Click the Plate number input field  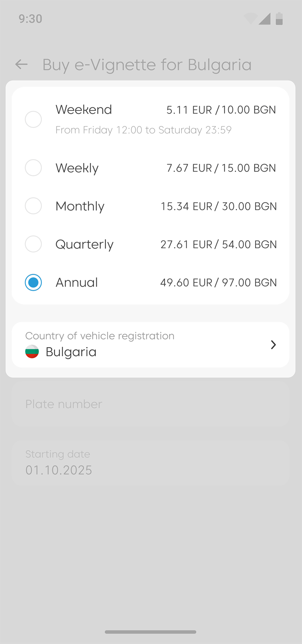150,404
